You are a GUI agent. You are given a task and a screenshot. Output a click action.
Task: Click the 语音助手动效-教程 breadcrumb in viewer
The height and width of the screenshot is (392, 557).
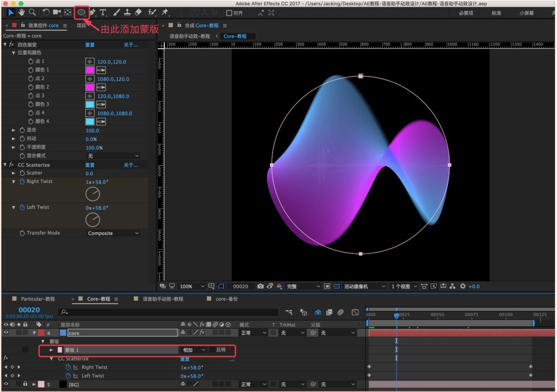tap(190, 36)
